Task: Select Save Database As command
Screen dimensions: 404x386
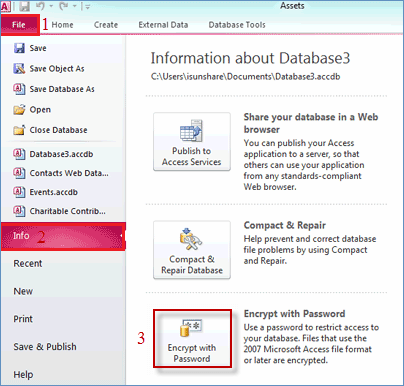Action: (x=62, y=89)
